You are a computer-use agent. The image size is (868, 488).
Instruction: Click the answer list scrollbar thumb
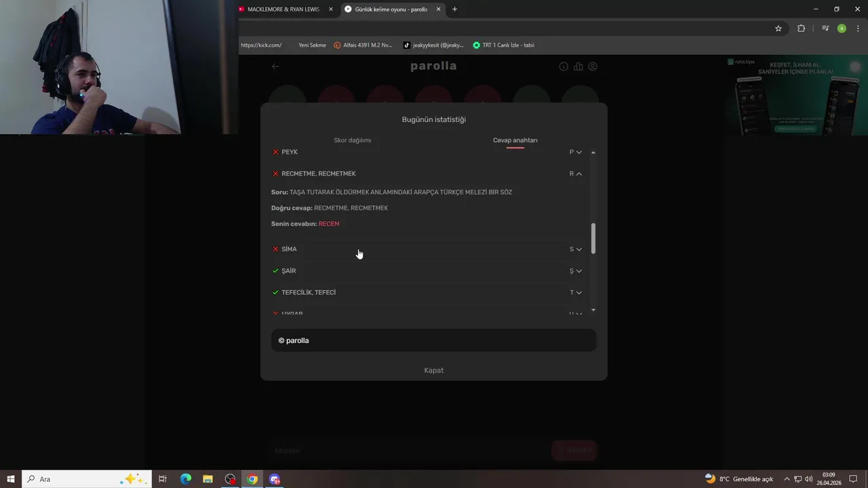coord(593,239)
